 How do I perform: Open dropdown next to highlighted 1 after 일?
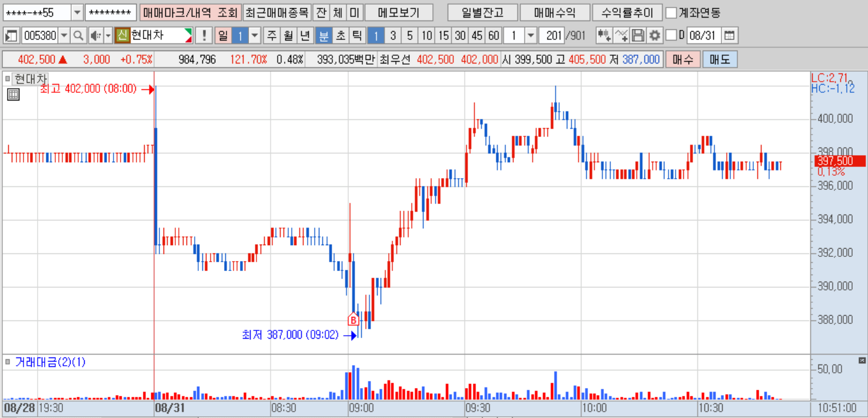(x=255, y=36)
